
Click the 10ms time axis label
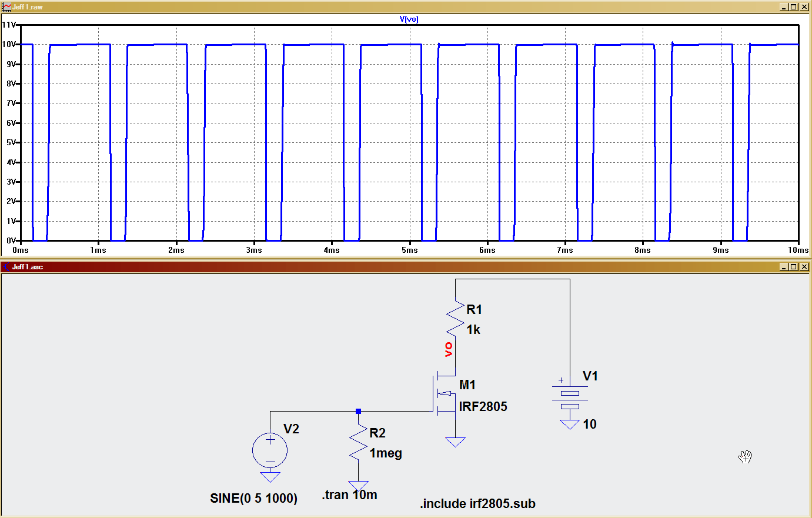pyautogui.click(x=798, y=250)
